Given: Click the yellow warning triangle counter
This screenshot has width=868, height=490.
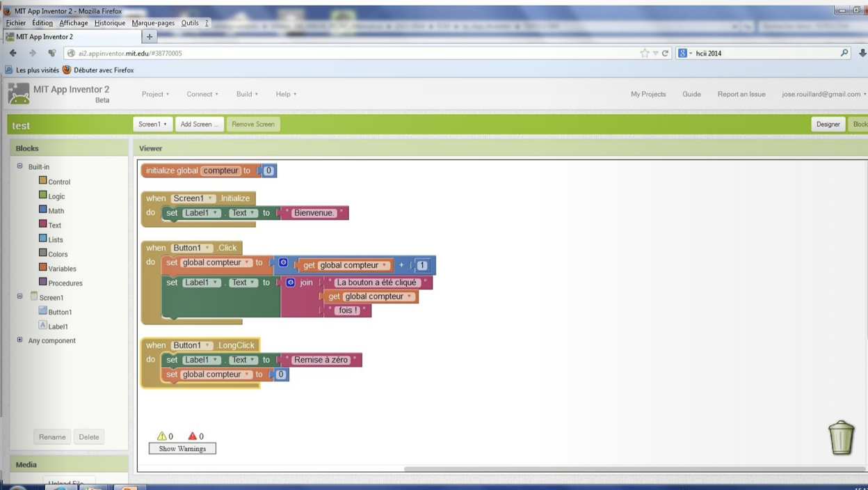Looking at the screenshot, I should 162,436.
